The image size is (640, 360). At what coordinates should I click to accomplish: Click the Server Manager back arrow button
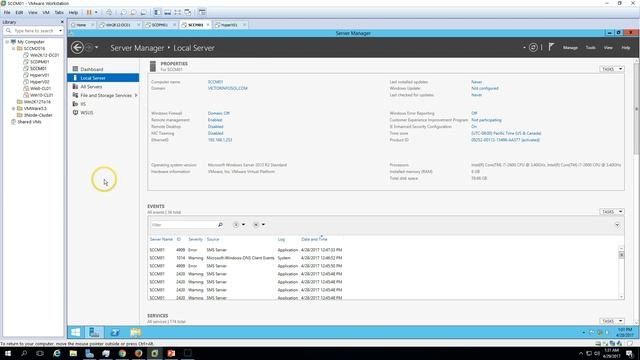77,48
